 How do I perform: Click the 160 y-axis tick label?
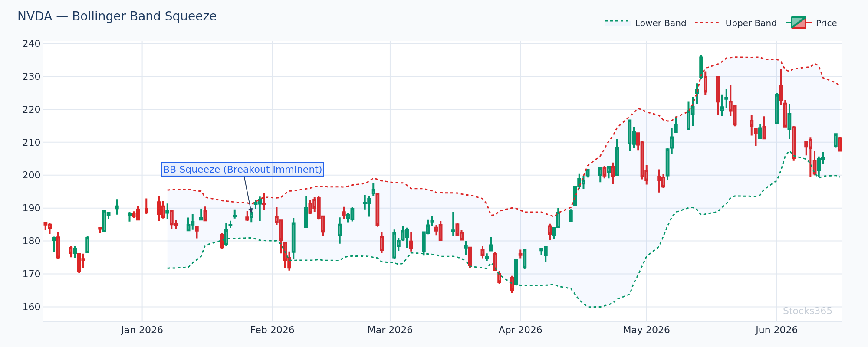[32, 307]
